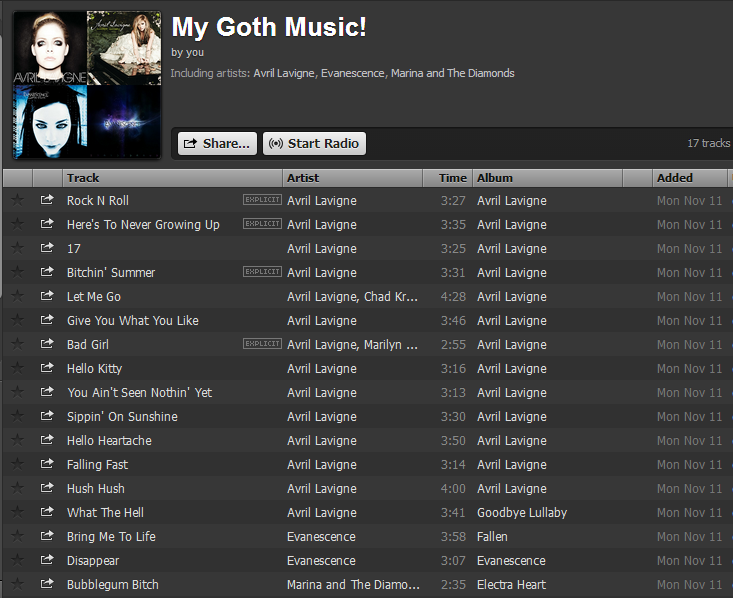This screenshot has height=598, width=733.
Task: Sort by Track column header
Action: point(172,178)
